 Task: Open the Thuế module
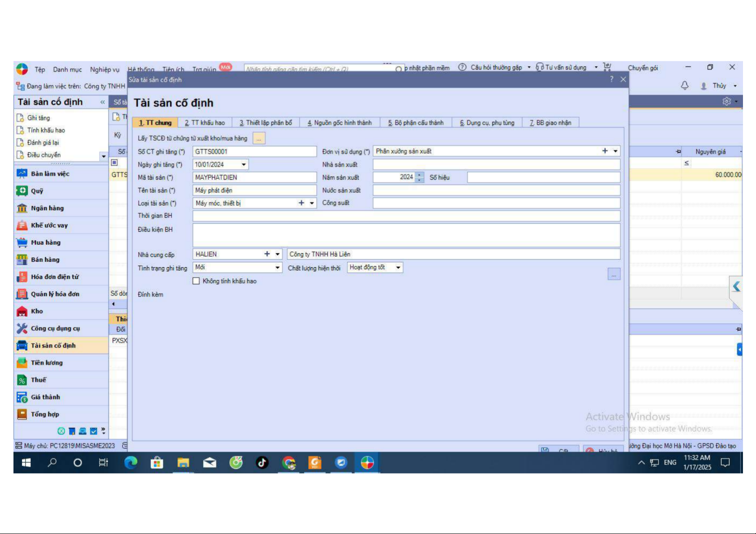pos(38,380)
